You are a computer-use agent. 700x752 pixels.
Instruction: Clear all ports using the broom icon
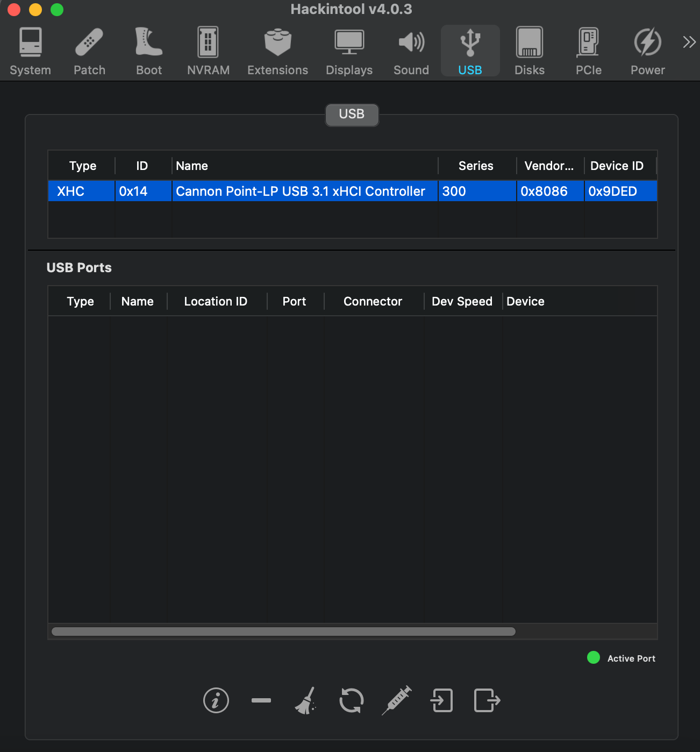coord(306,700)
